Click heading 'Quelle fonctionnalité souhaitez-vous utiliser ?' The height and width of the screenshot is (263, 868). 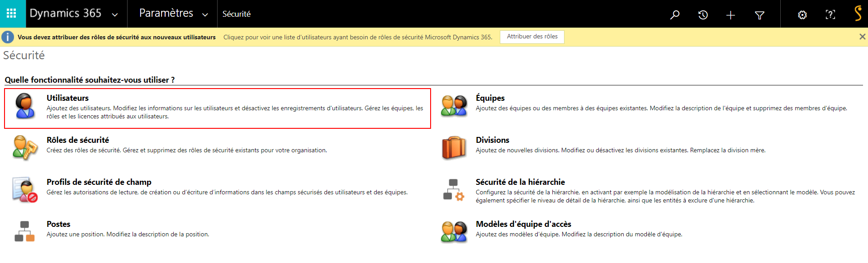pyautogui.click(x=90, y=80)
